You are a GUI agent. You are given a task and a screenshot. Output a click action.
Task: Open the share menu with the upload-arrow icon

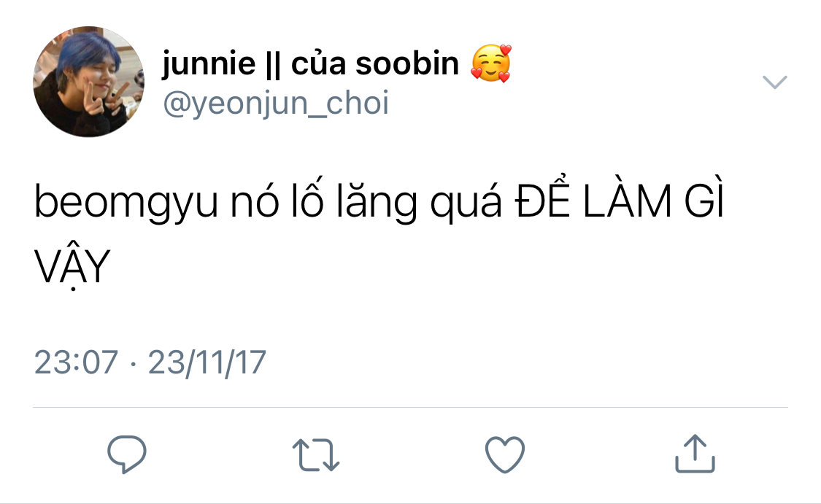click(695, 454)
